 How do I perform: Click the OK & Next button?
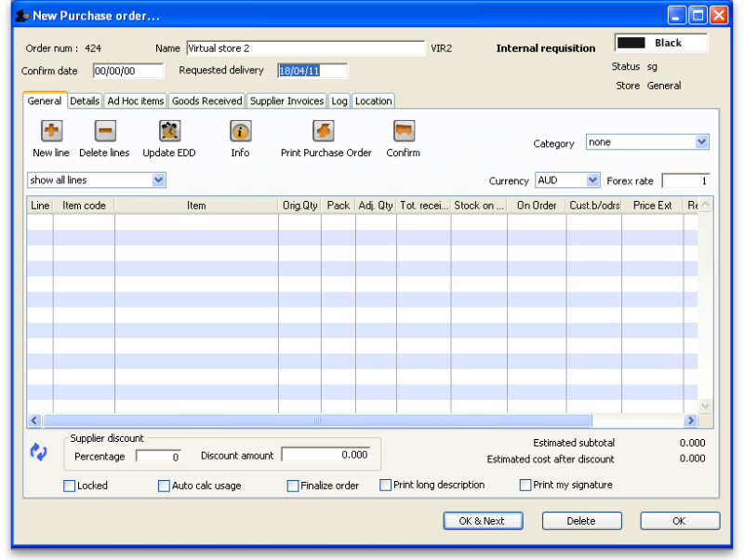point(483,520)
